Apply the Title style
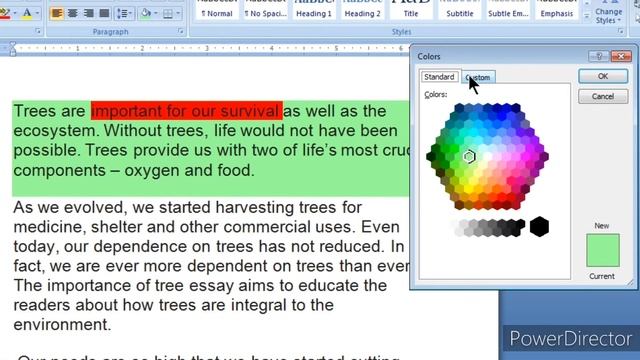640x360 pixels. (x=411, y=10)
